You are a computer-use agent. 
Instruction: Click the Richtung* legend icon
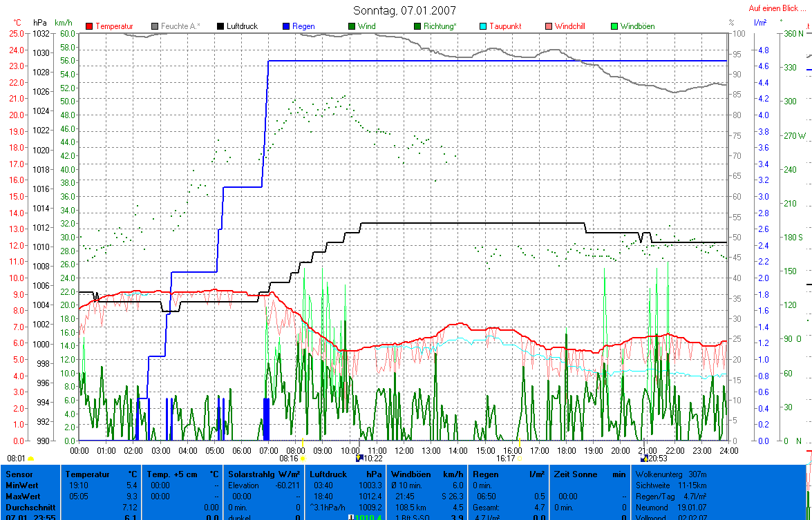[417, 26]
